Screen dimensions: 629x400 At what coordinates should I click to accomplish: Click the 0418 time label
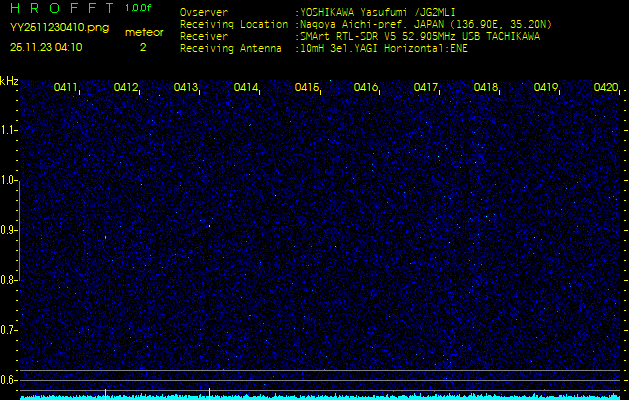(486, 88)
